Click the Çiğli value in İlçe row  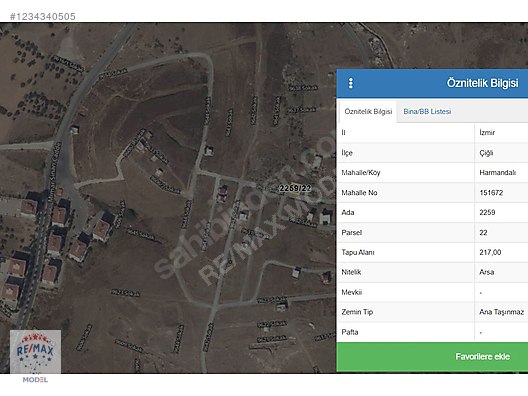tap(486, 153)
